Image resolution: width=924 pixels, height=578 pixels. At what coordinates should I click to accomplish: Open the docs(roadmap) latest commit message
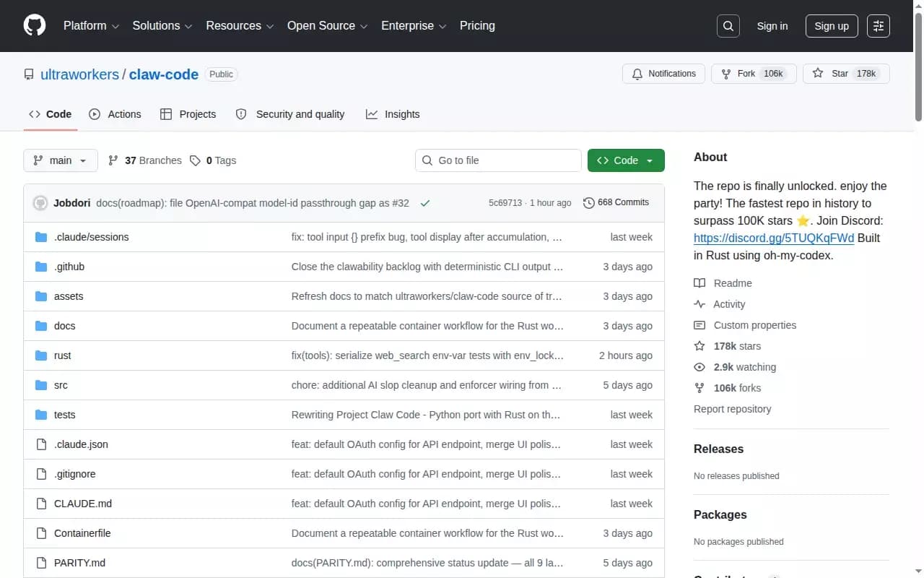(253, 203)
